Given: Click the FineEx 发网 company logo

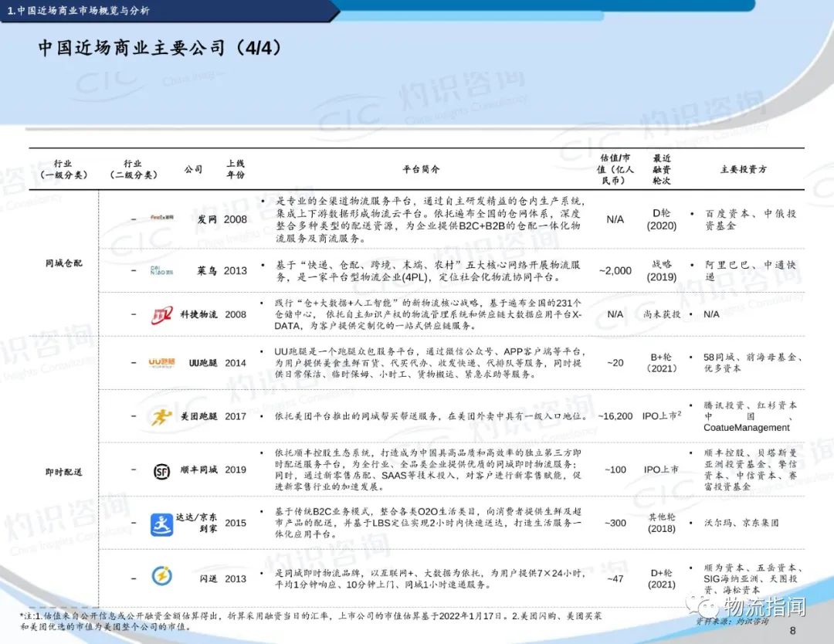Looking at the screenshot, I should pyautogui.click(x=161, y=219).
